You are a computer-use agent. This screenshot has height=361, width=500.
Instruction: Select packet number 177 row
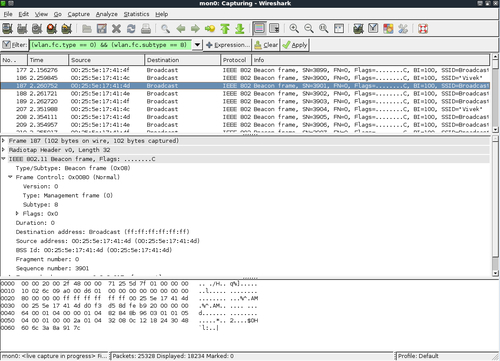click(245, 70)
